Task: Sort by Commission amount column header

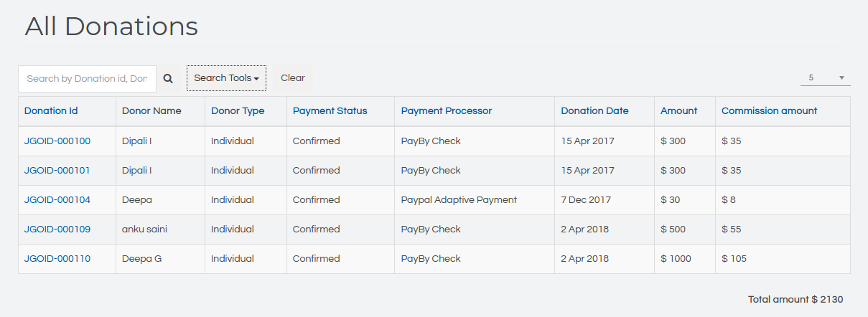Action: pos(769,111)
